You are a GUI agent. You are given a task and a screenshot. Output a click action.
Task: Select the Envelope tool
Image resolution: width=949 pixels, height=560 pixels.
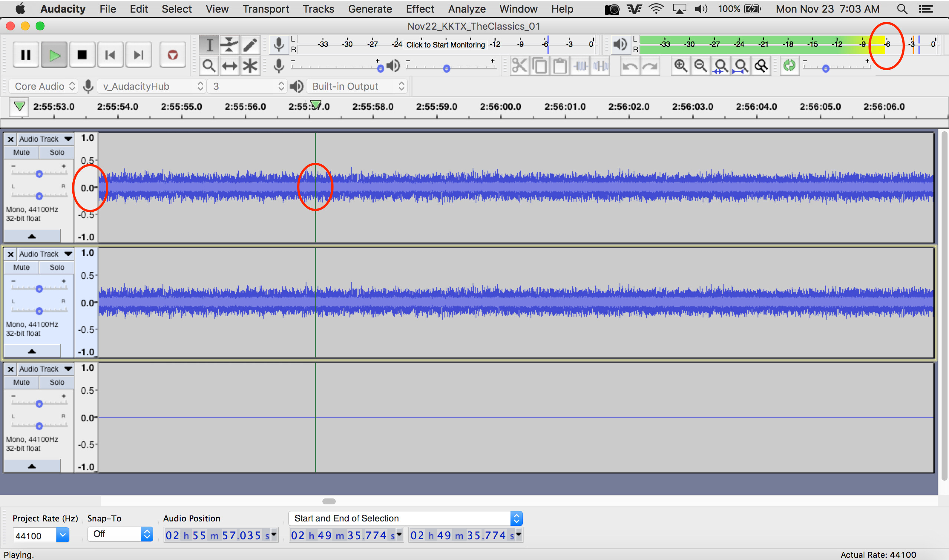tap(229, 45)
